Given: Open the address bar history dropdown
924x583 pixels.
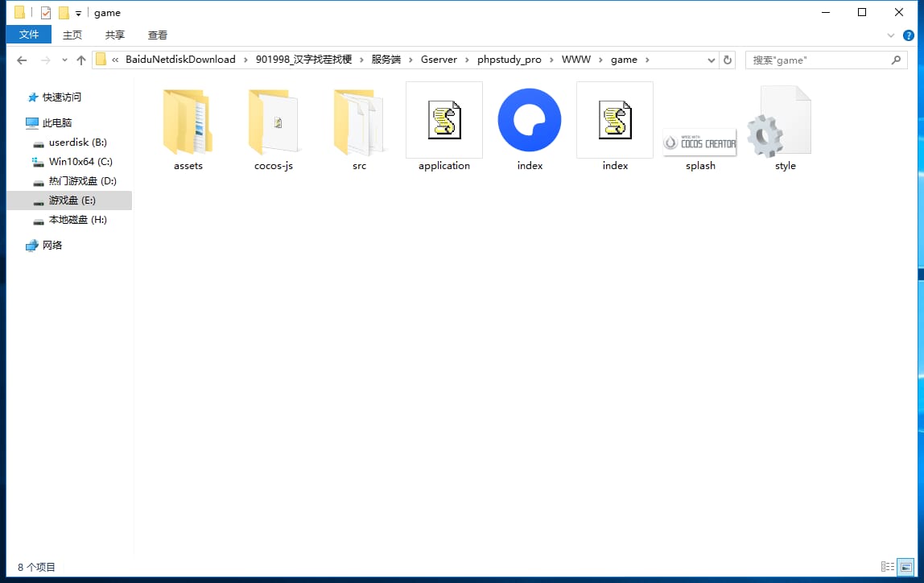Looking at the screenshot, I should (x=712, y=60).
